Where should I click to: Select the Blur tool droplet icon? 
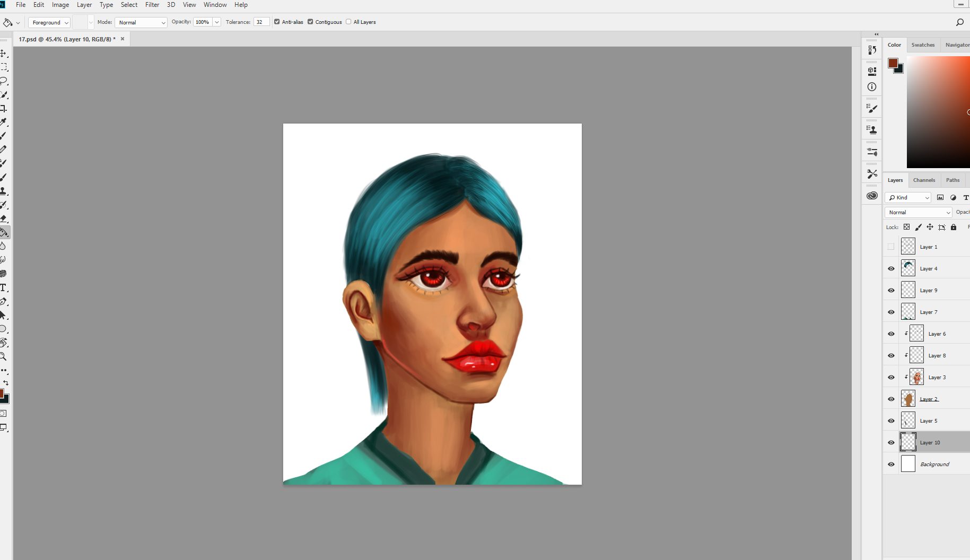(x=3, y=246)
